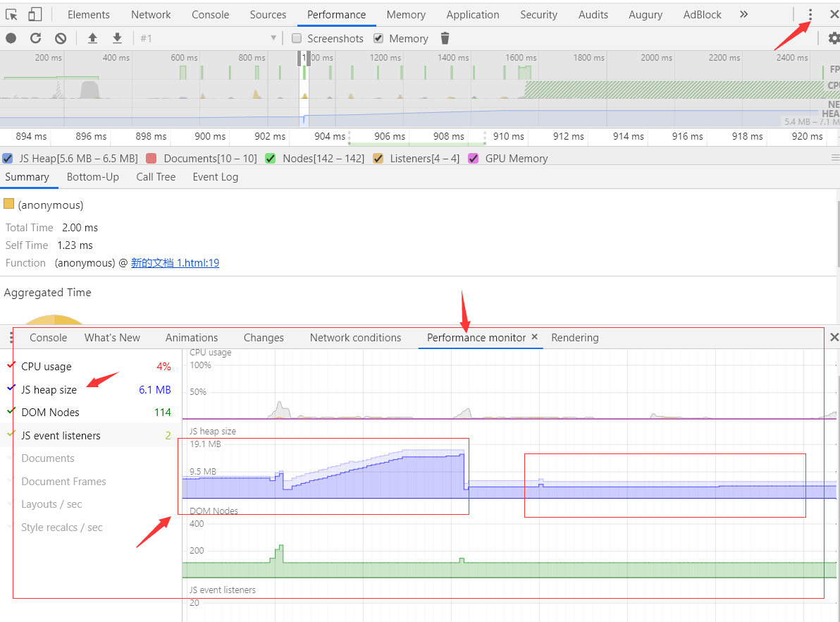The image size is (840, 622).
Task: Load a profile with the upload icon
Action: (x=92, y=39)
